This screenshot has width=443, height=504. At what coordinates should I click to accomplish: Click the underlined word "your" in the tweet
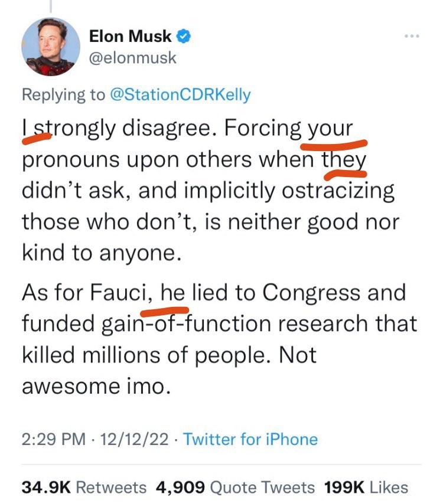[x=331, y=128]
